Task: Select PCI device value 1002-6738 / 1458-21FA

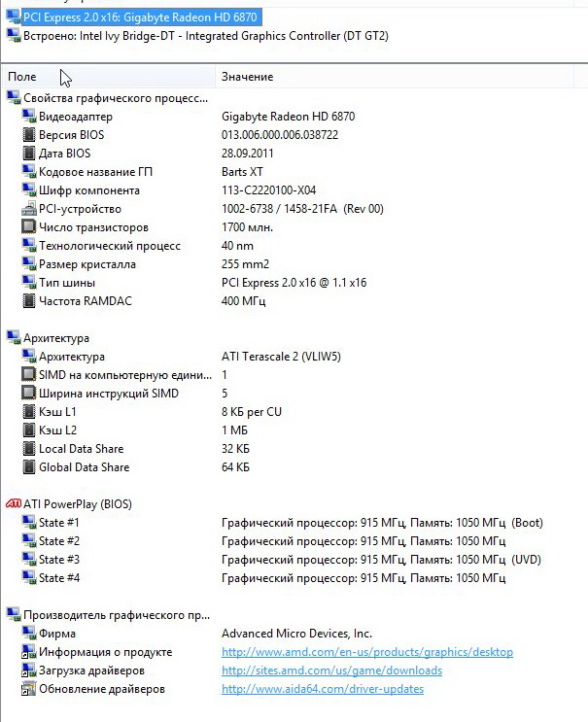Action: pos(302,209)
